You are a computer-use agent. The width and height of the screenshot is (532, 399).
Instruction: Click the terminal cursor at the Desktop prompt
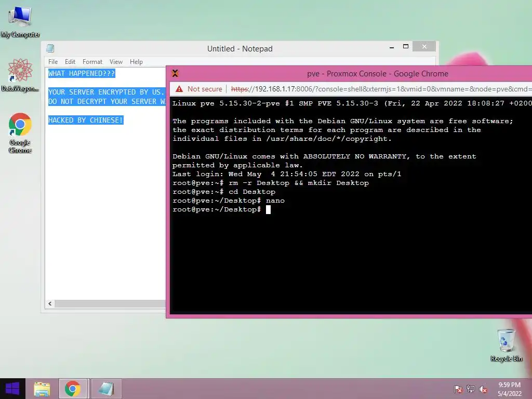click(268, 210)
